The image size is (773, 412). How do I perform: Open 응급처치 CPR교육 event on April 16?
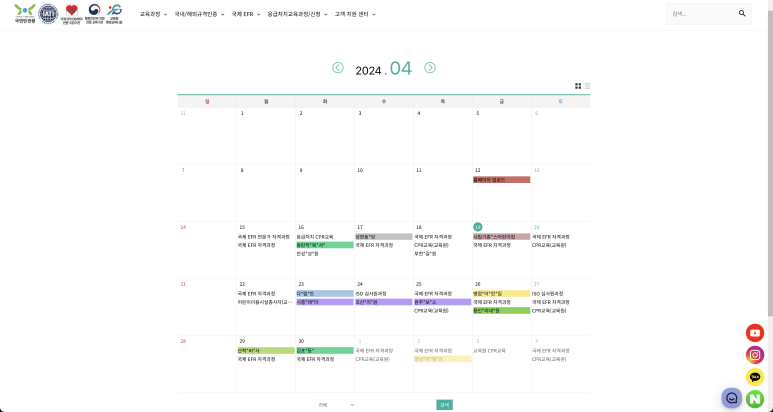point(315,237)
